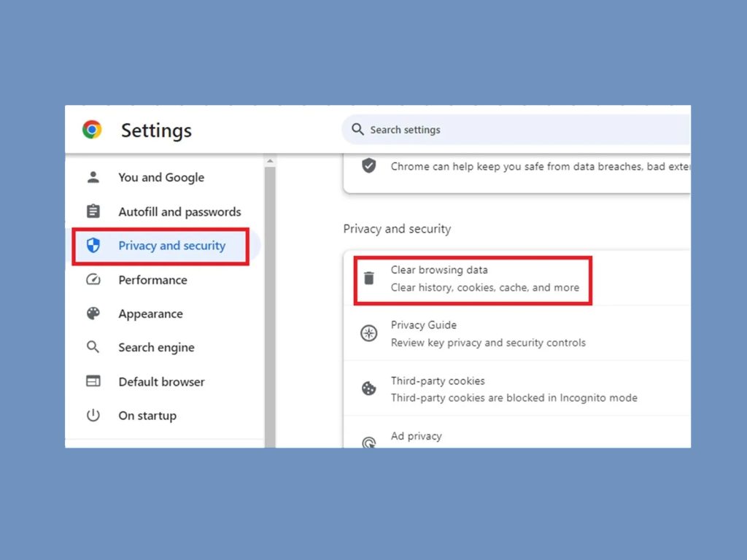The width and height of the screenshot is (747, 560).
Task: Click the sidebar scrollbar up arrow
Action: (270, 161)
